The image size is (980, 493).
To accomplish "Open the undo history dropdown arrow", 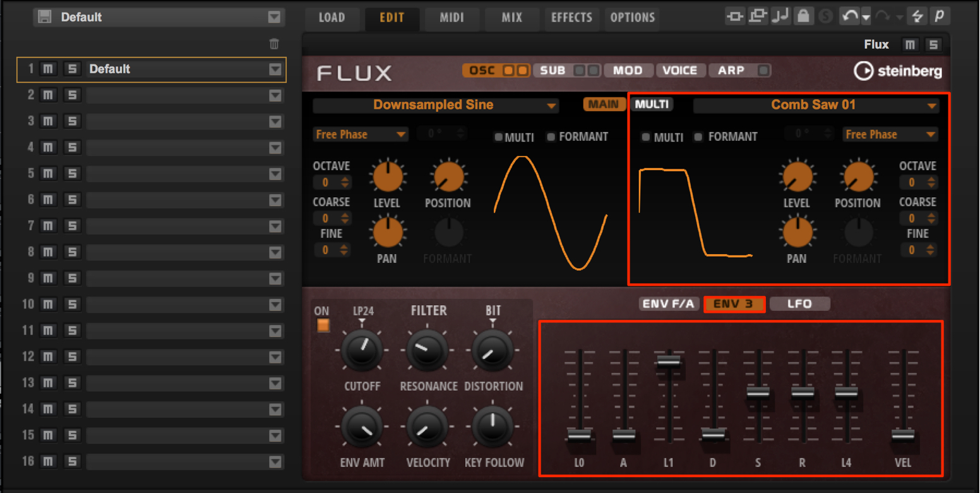I will click(866, 17).
